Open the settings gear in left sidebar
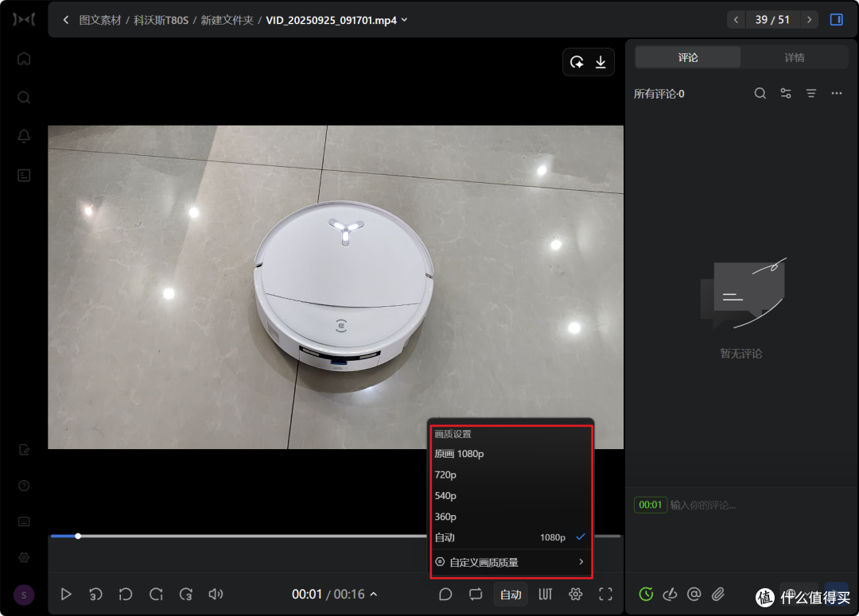Viewport: 859px width, 616px height. (24, 557)
